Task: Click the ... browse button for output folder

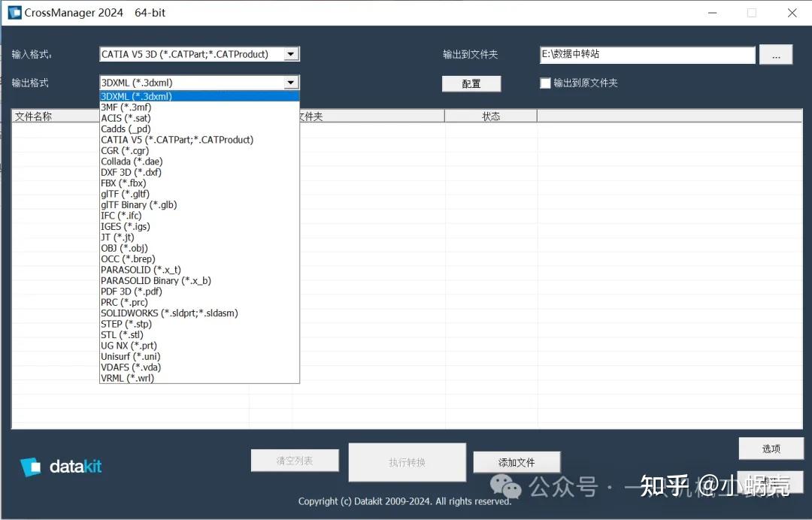Action: click(x=776, y=54)
